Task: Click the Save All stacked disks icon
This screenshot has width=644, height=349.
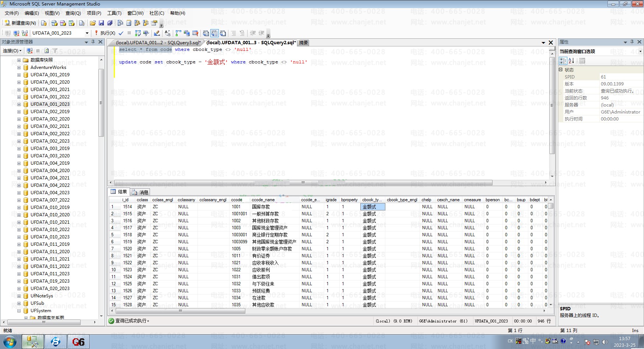Action: (x=109, y=23)
